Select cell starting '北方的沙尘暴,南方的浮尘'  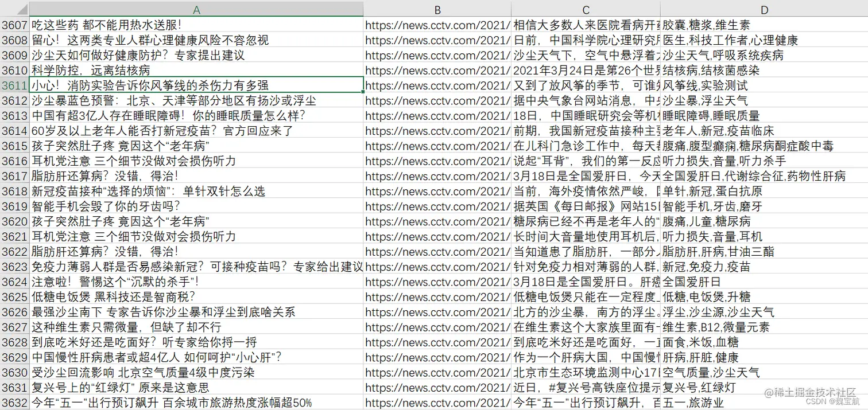(586, 312)
